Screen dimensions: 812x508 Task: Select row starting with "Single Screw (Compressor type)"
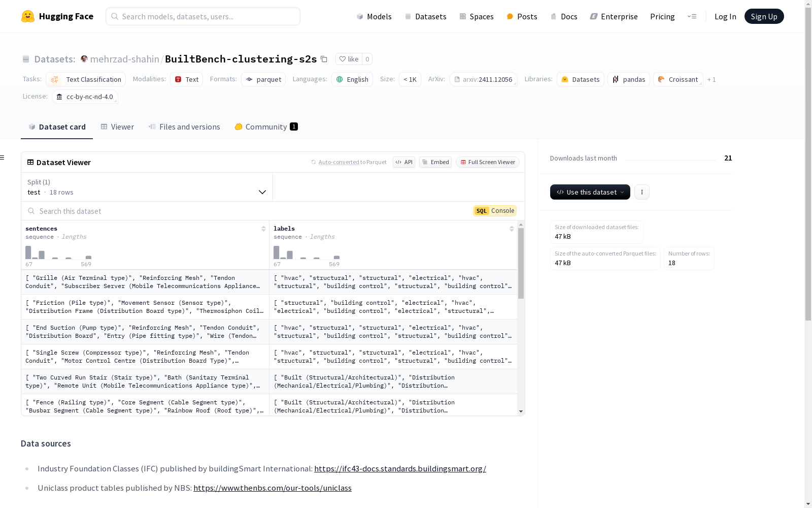click(269, 357)
